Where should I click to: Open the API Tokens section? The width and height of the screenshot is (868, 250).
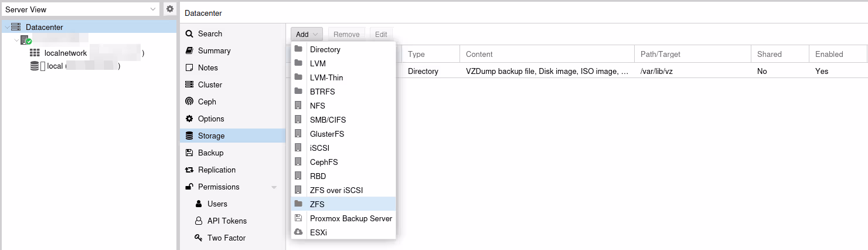pyautogui.click(x=227, y=221)
